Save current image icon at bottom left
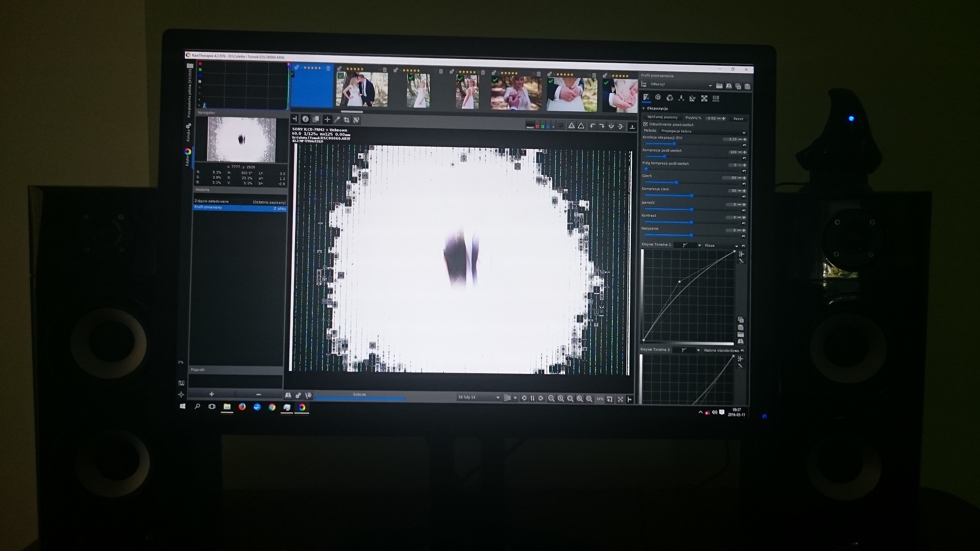 pos(288,395)
